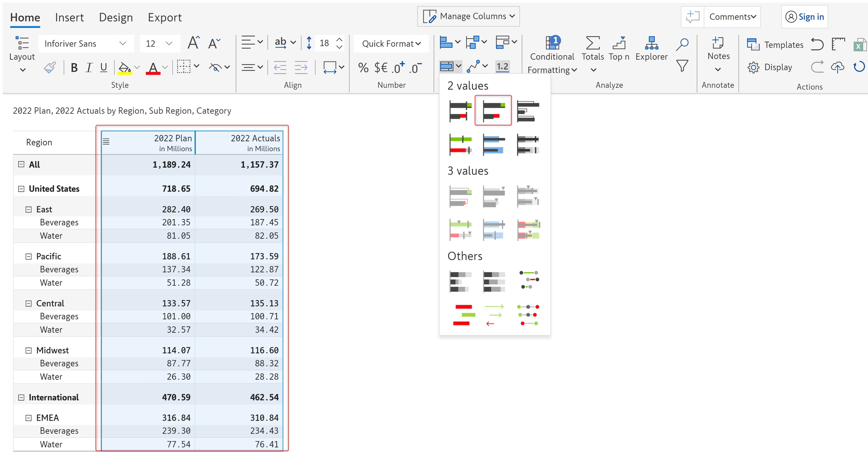Select the red-green arrows chart style
Viewport: 868px width, 452px height.
(494, 315)
